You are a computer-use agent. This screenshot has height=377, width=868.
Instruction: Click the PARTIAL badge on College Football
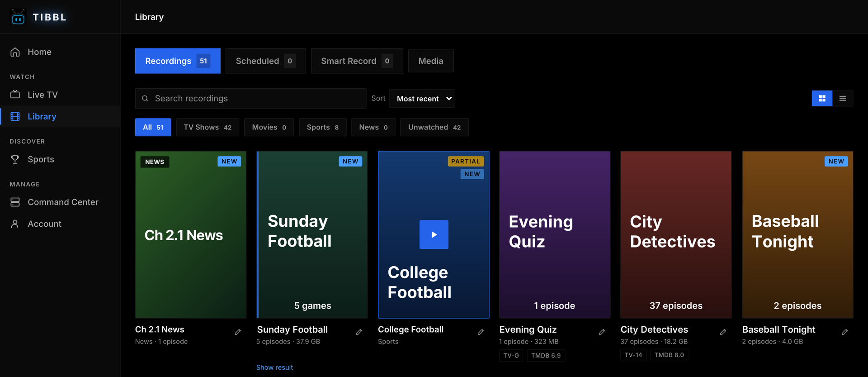pyautogui.click(x=466, y=161)
